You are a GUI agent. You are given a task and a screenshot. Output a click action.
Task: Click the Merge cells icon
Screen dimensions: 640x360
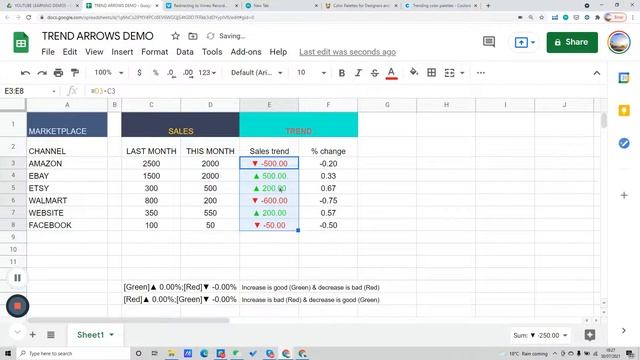[449, 73]
